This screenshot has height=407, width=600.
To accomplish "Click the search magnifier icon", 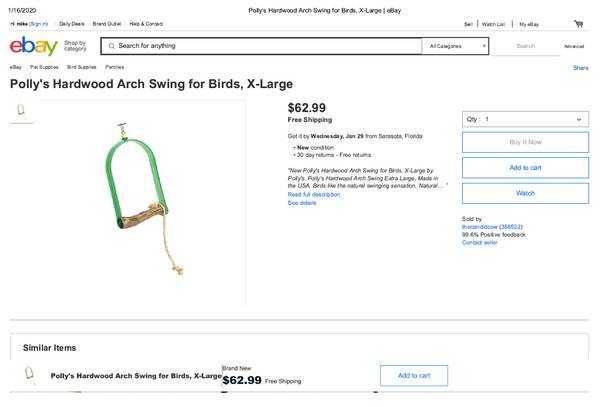I will (110, 46).
